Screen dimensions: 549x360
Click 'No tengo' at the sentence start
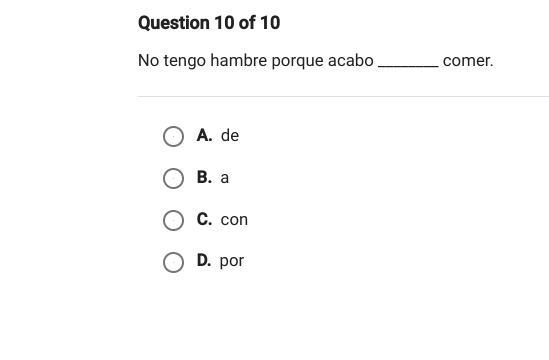pyautogui.click(x=172, y=61)
